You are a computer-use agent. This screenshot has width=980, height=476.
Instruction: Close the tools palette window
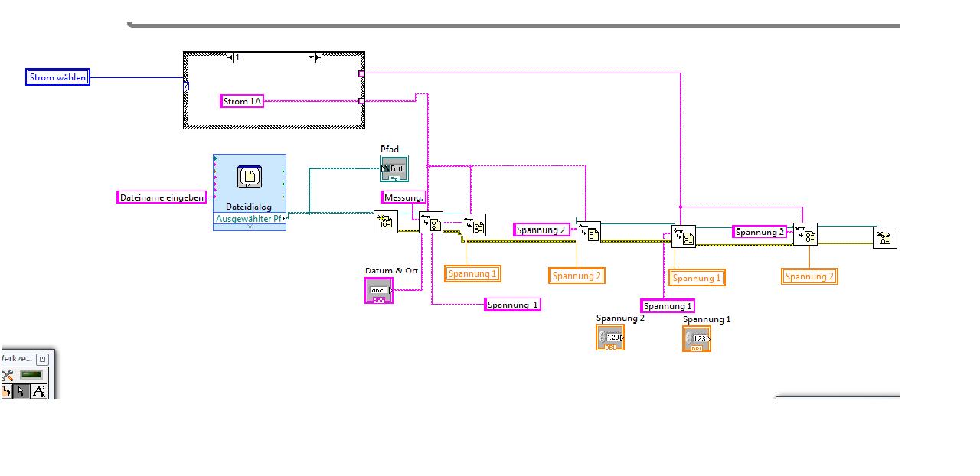43,358
